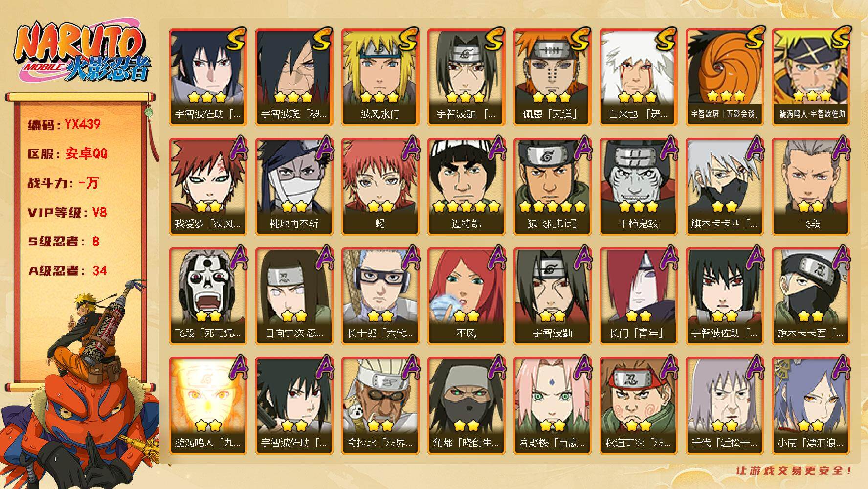Select the 自来也 white-haired S-rank card
This screenshot has width=868, height=489.
pos(638,77)
